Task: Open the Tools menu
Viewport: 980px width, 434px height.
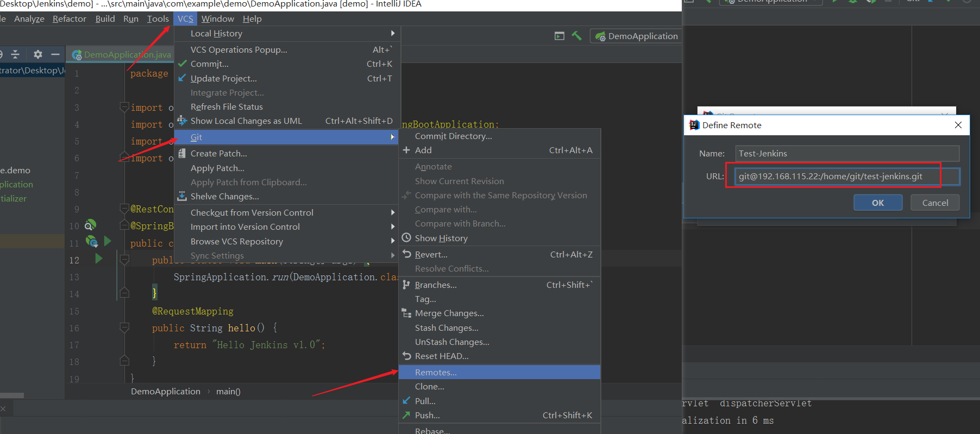Action: point(158,19)
